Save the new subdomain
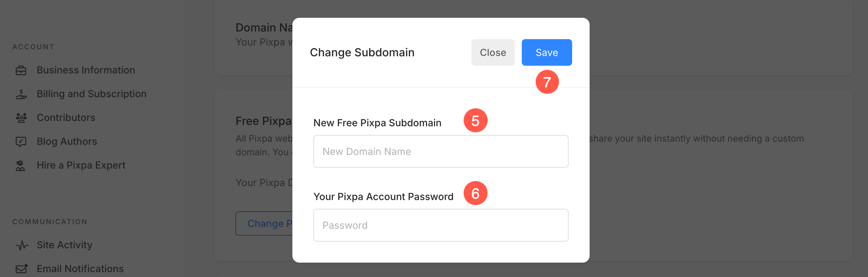Viewport: 868px width, 277px height. pos(547,52)
